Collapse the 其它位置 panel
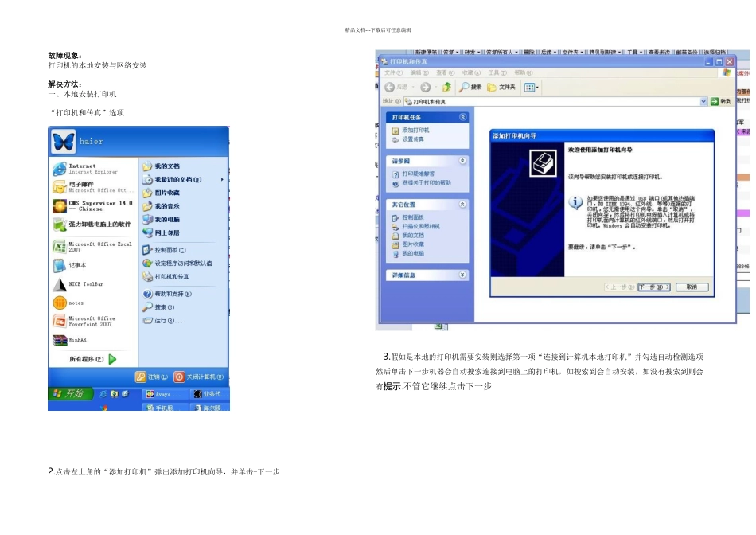 463,205
